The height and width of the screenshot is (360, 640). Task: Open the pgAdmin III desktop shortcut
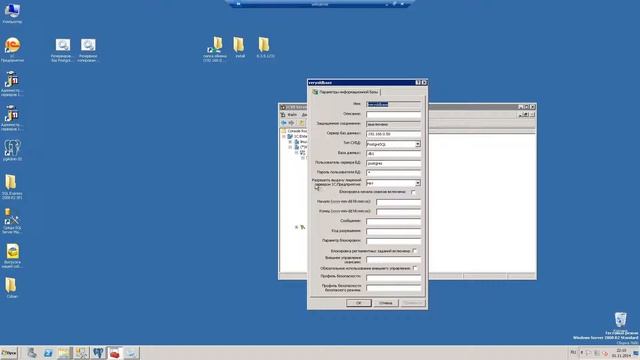12,150
